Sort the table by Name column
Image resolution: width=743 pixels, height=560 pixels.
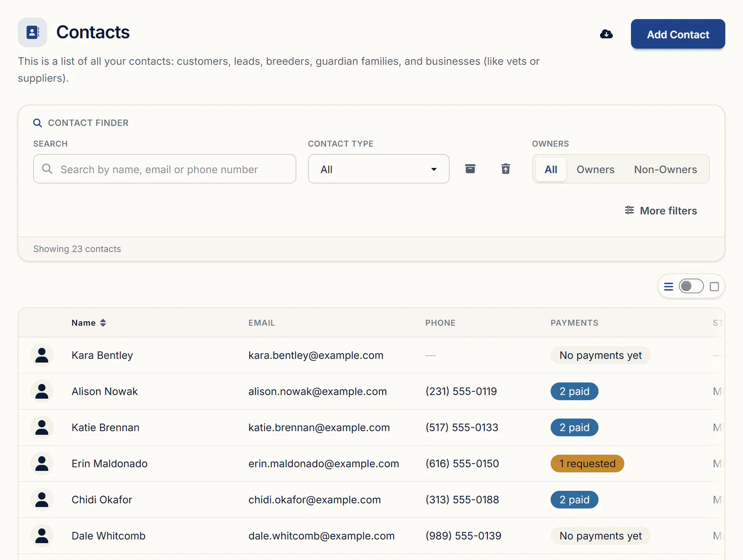(89, 323)
